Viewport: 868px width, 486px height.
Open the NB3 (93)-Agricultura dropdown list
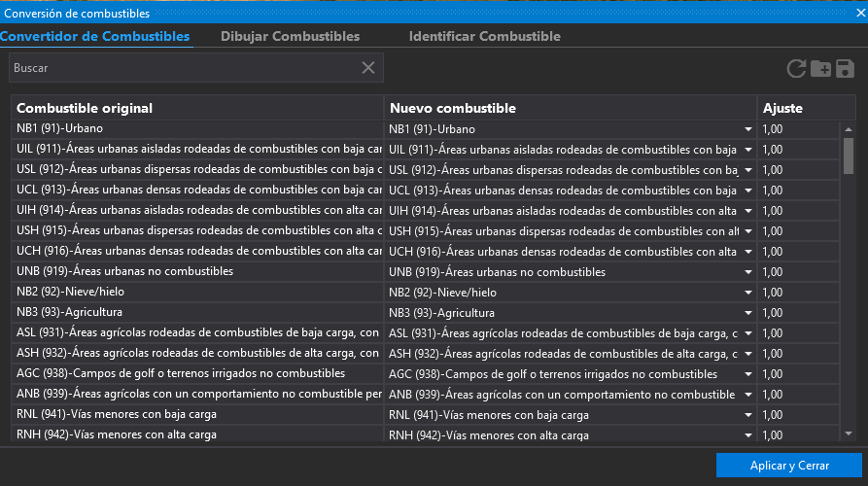point(747,313)
